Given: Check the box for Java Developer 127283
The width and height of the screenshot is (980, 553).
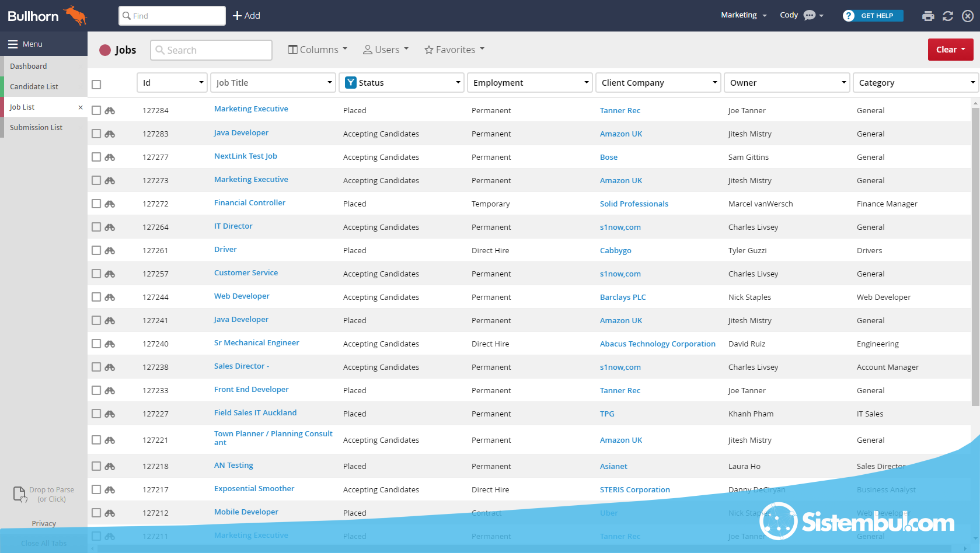Looking at the screenshot, I should (x=96, y=134).
